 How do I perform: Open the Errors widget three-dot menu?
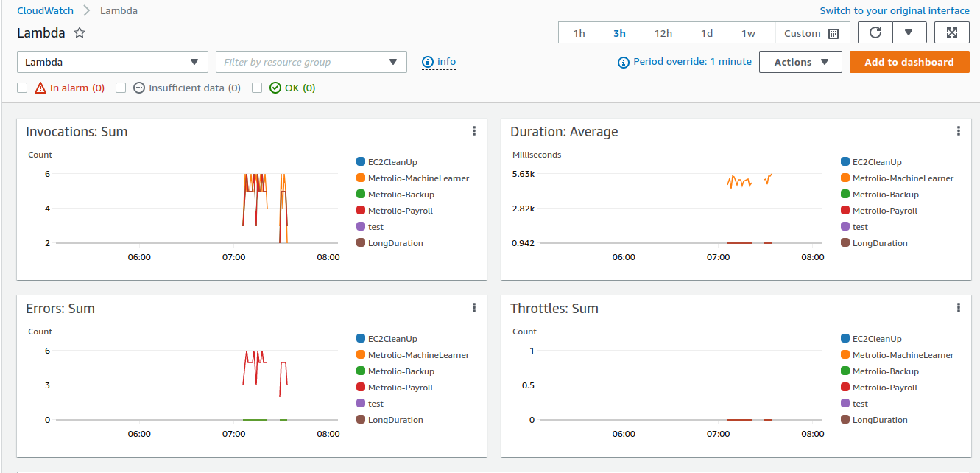pyautogui.click(x=474, y=308)
